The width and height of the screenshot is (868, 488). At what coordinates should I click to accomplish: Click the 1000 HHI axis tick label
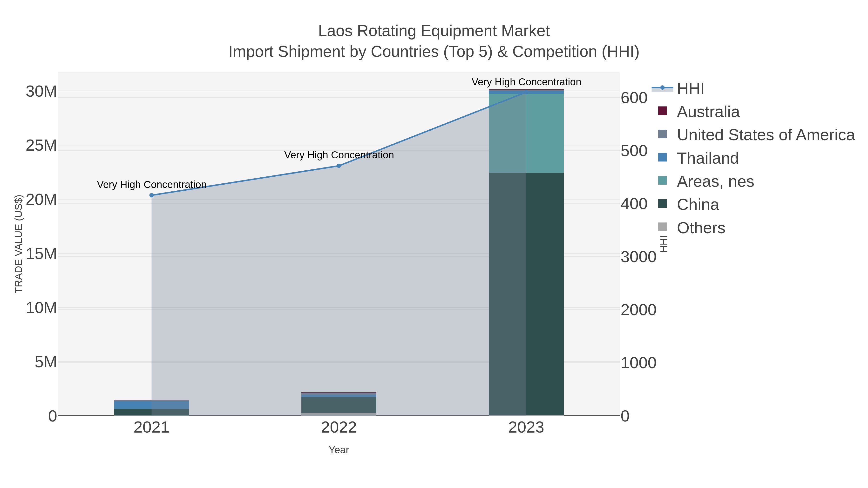pos(638,363)
